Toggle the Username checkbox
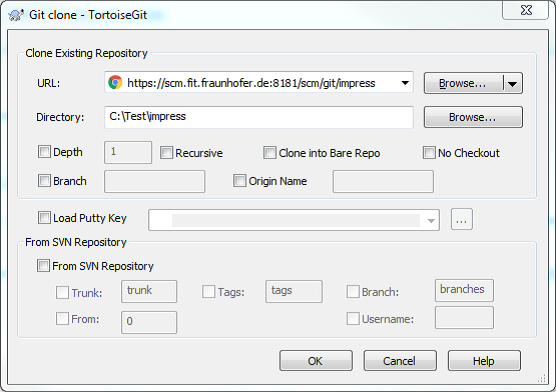Image resolution: width=556 pixels, height=392 pixels. click(x=353, y=319)
